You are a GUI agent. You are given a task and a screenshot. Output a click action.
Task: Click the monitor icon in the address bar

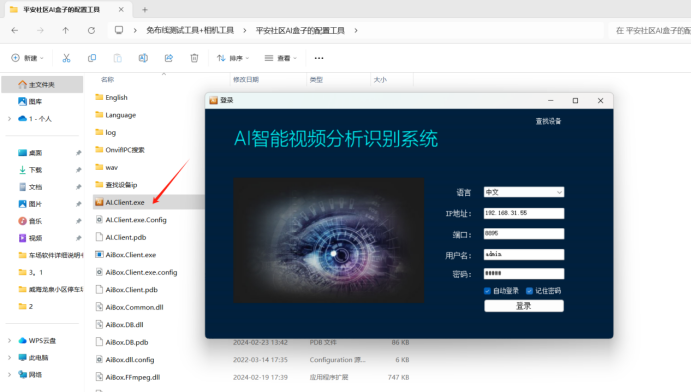pyautogui.click(x=119, y=30)
